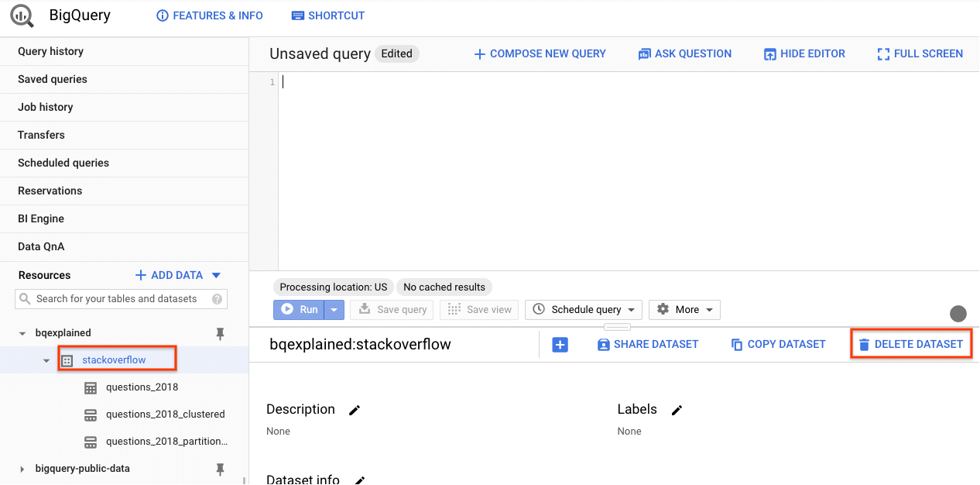Click the Copy Dataset button
Image resolution: width=980 pixels, height=485 pixels.
pos(778,344)
